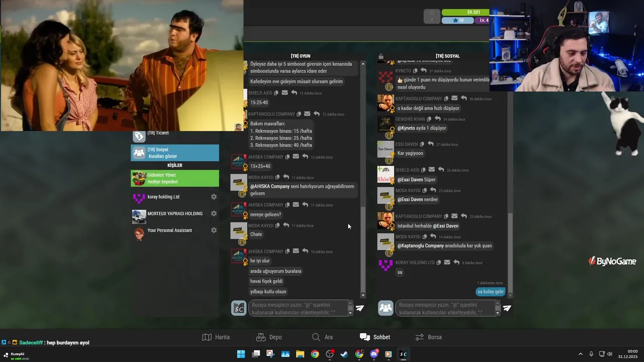
Task: Show hidden system tray icons
Action: 581,354
